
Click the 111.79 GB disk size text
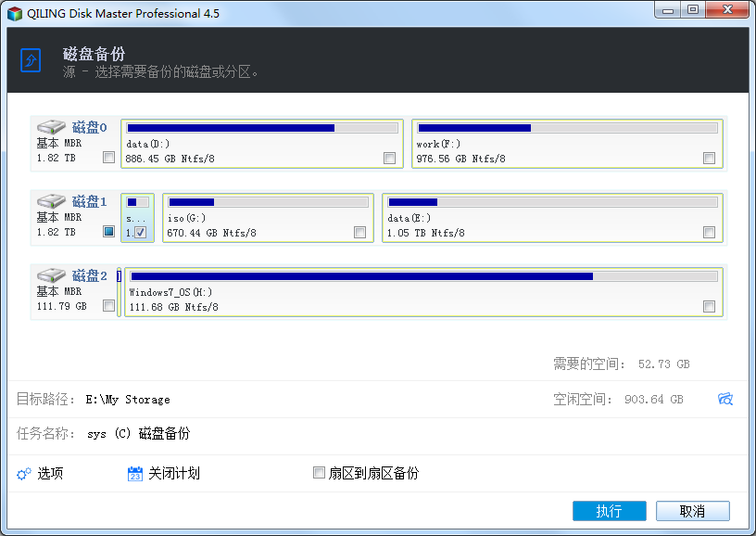tap(62, 306)
